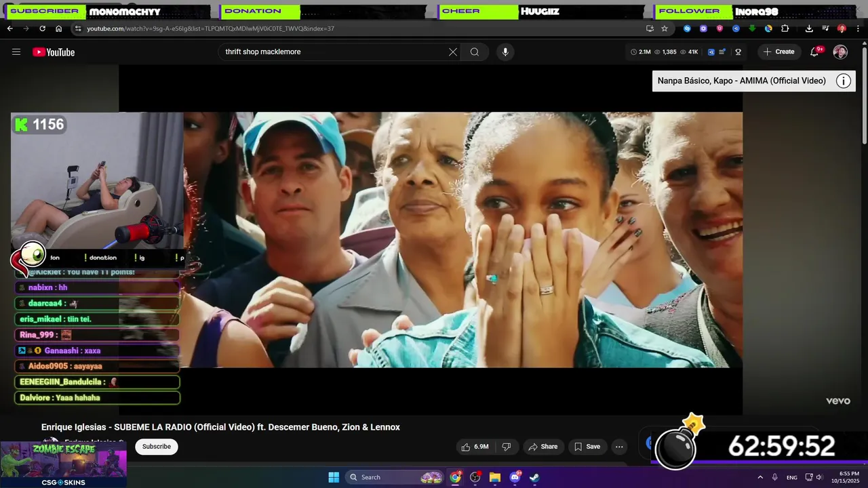Open Steam from the taskbar
Image resolution: width=868 pixels, height=488 pixels.
(534, 477)
